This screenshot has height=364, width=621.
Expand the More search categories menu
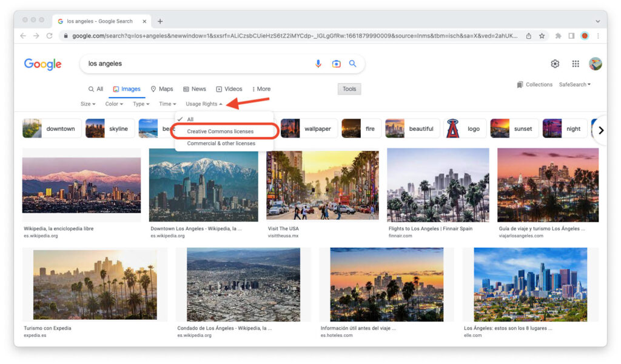click(261, 89)
